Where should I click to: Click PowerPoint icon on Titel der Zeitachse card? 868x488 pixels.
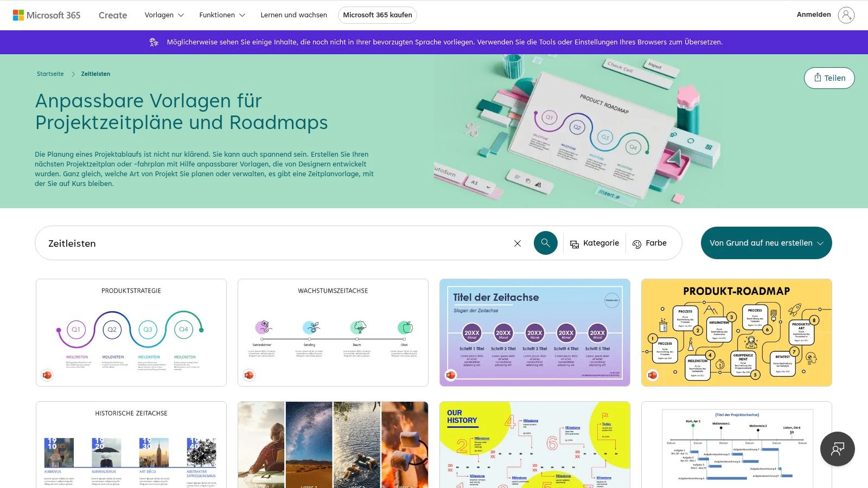coord(451,375)
